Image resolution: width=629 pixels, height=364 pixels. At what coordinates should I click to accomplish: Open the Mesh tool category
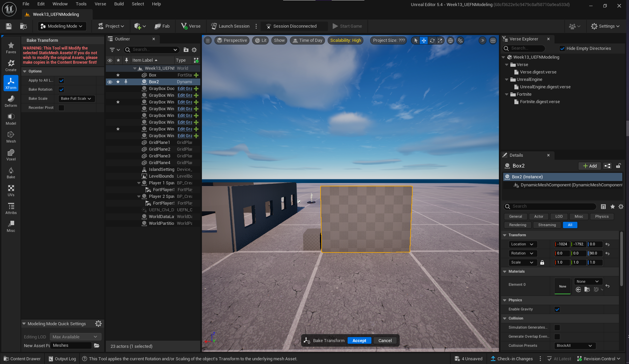pos(11,137)
